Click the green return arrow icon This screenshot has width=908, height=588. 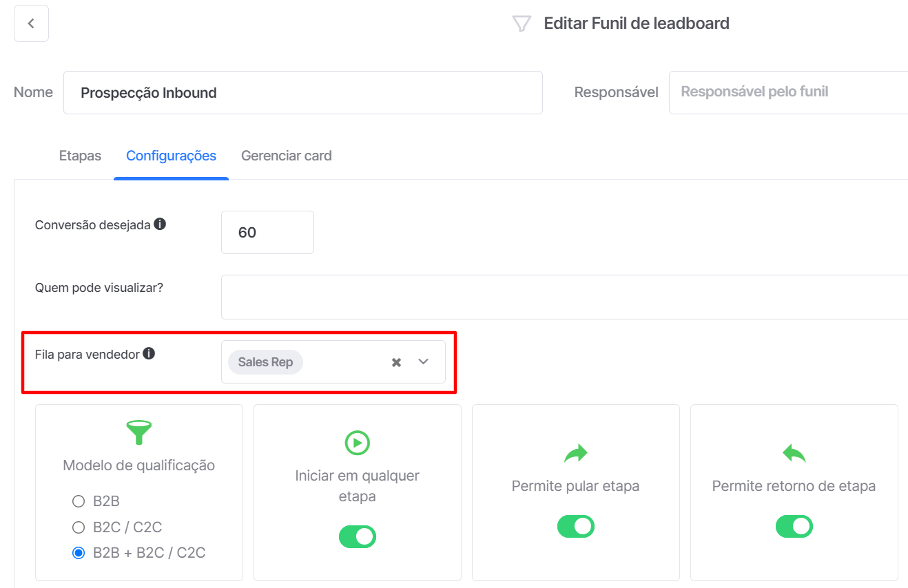pyautogui.click(x=794, y=453)
